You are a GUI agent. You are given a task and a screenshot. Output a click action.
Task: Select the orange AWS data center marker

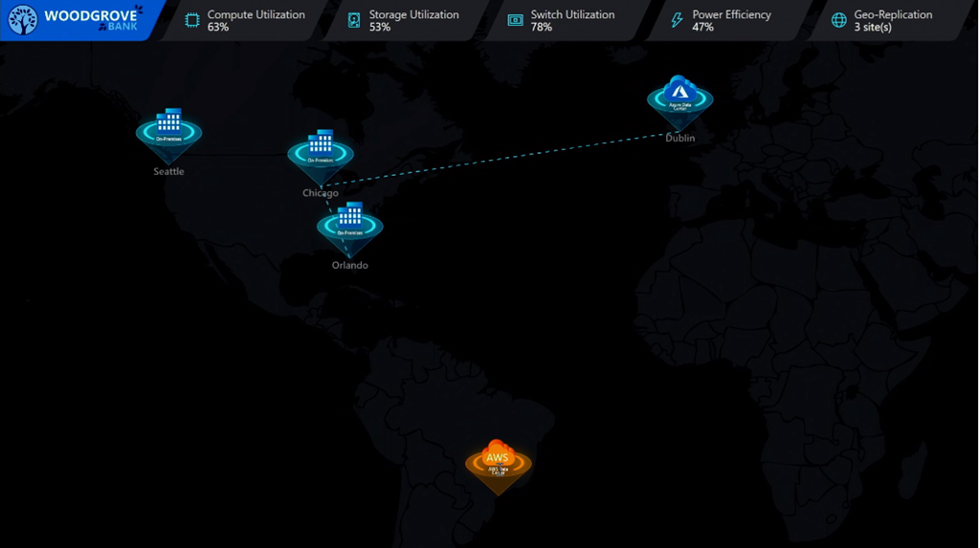pos(498,466)
